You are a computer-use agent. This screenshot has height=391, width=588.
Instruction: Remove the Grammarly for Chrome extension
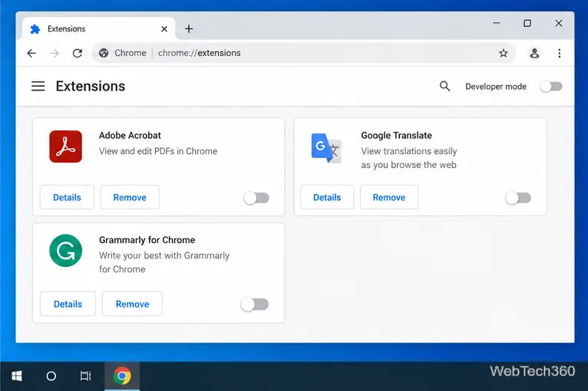pyautogui.click(x=132, y=304)
